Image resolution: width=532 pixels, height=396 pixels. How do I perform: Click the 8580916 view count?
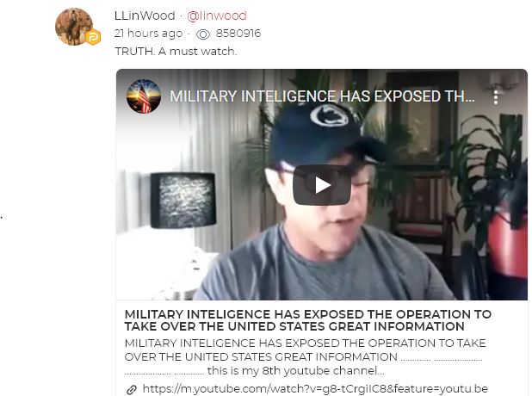point(238,34)
